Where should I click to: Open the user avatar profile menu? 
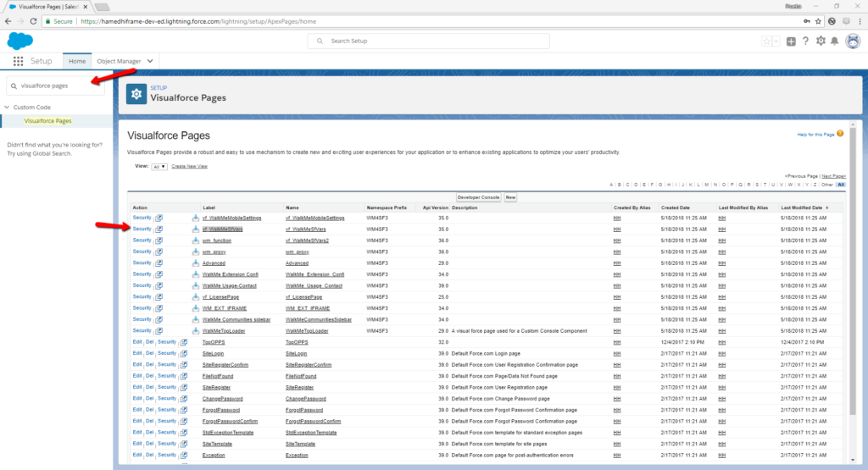coord(852,41)
